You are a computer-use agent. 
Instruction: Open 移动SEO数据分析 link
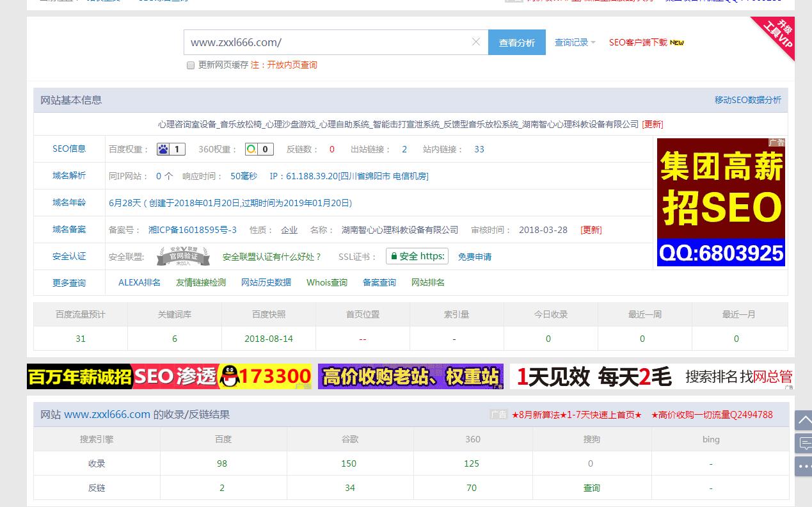748,100
